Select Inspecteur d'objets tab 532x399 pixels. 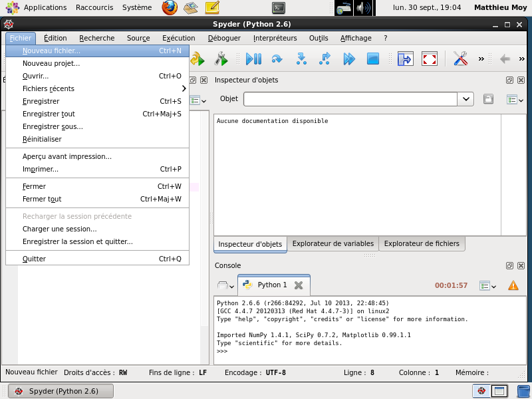[251, 244]
